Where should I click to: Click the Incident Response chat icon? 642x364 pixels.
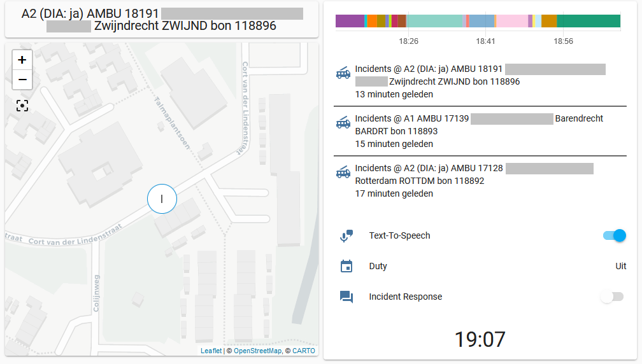click(x=346, y=297)
